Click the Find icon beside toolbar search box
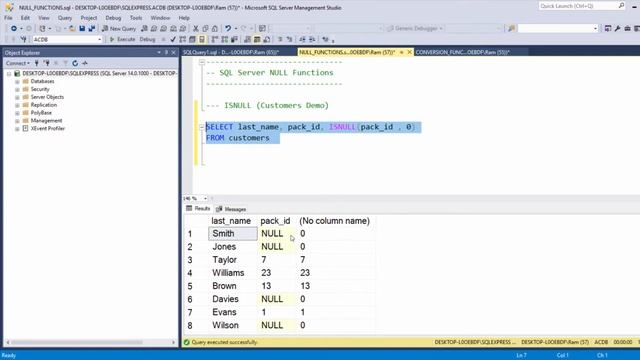Image resolution: width=640 pixels, height=360 pixels. (511, 29)
